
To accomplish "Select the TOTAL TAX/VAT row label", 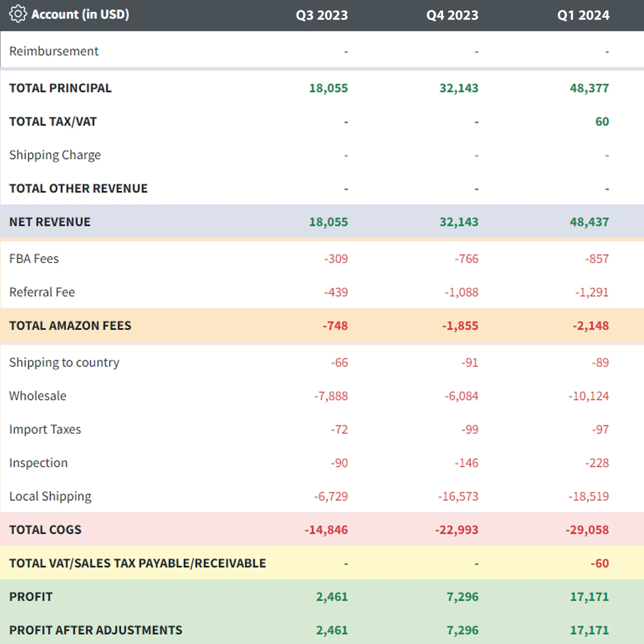I will (x=53, y=122).
